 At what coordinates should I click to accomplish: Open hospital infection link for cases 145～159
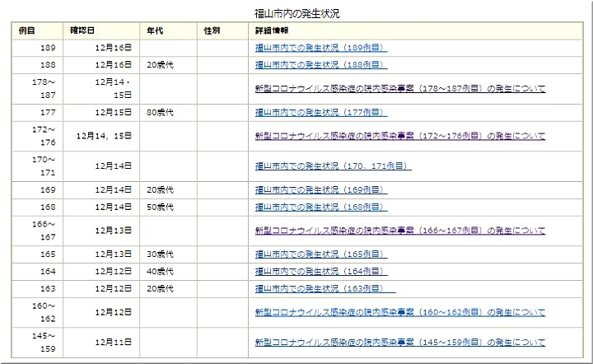pyautogui.click(x=399, y=342)
